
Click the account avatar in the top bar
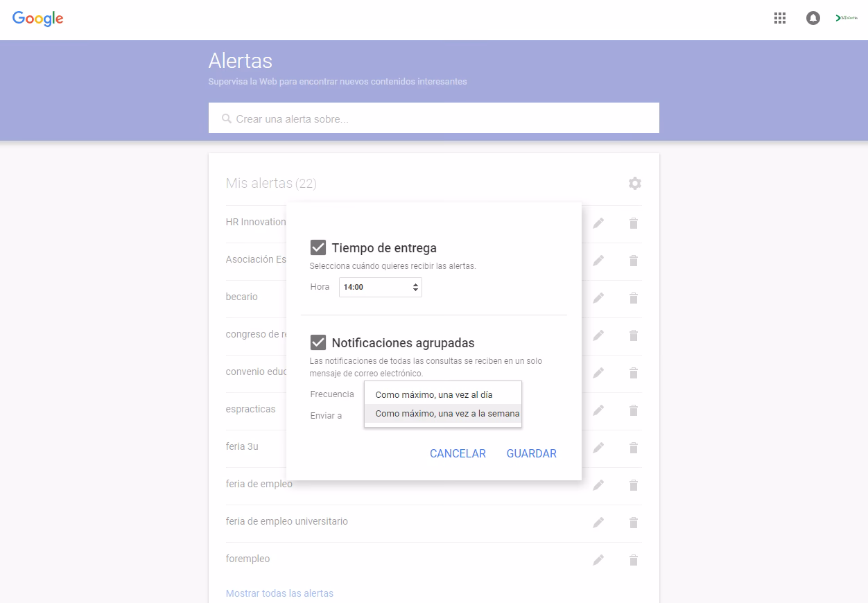(x=847, y=18)
